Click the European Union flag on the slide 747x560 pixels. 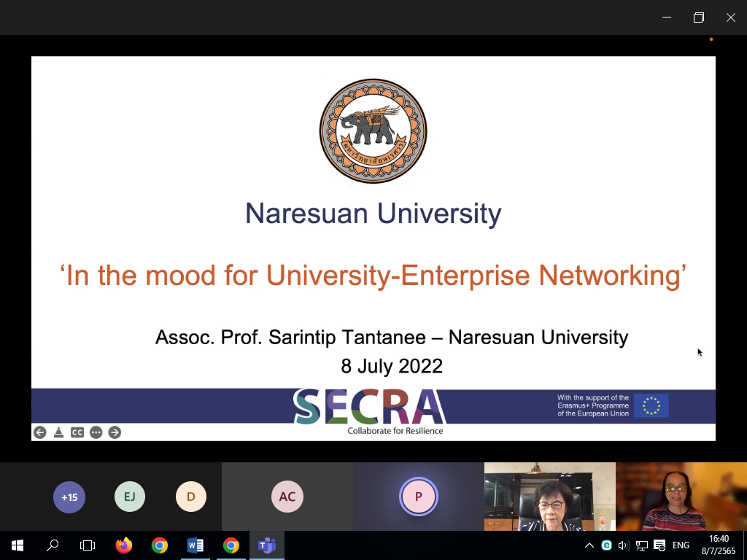[x=651, y=405]
